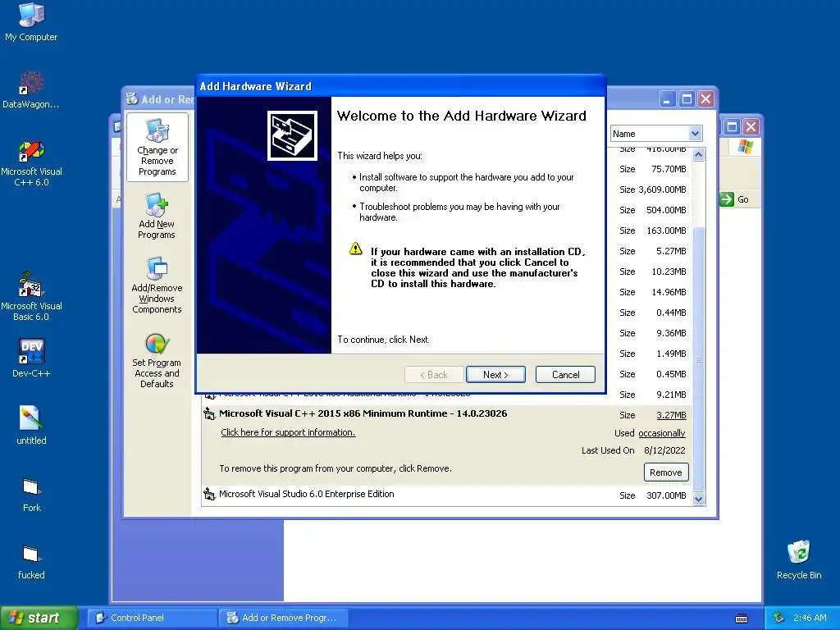Viewport: 840px width, 630px height.
Task: Click the occasionally usage link
Action: (662, 433)
